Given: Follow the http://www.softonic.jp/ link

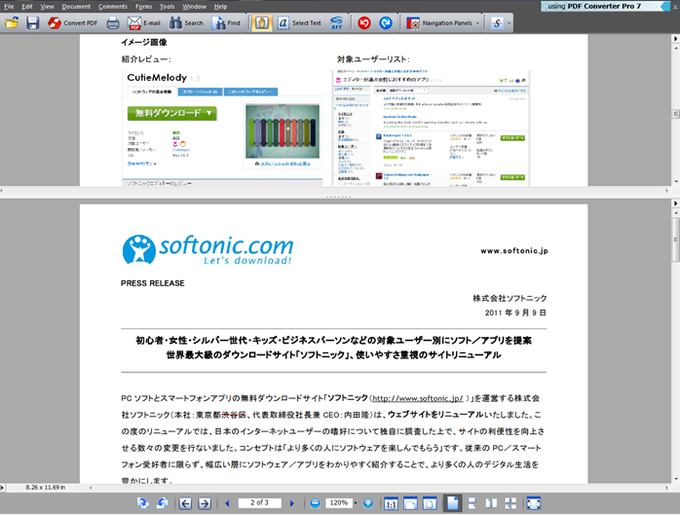Looking at the screenshot, I should pos(418,398).
